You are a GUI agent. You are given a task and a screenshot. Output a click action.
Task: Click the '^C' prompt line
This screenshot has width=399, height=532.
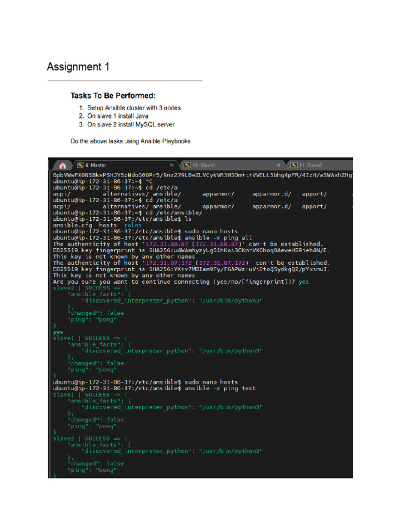click(103, 181)
